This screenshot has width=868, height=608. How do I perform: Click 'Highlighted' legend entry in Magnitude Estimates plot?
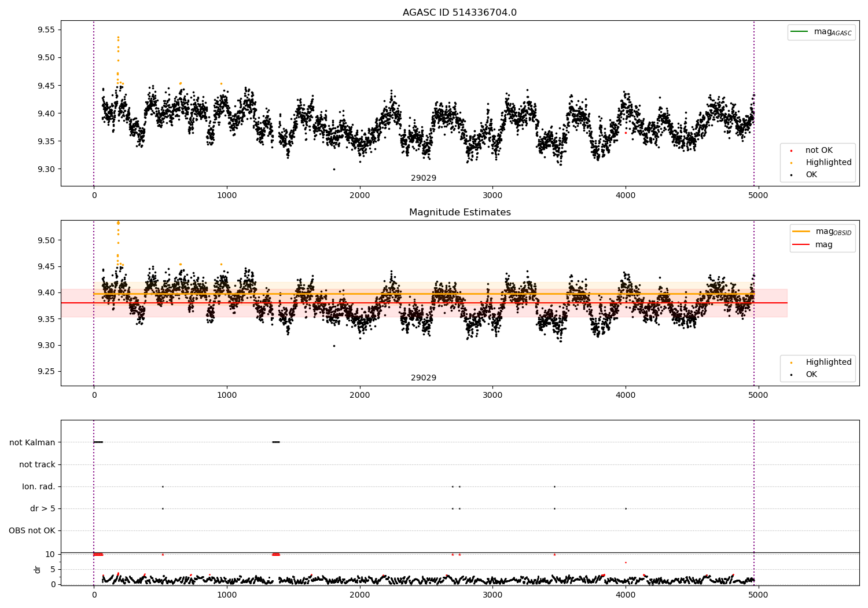[829, 362]
